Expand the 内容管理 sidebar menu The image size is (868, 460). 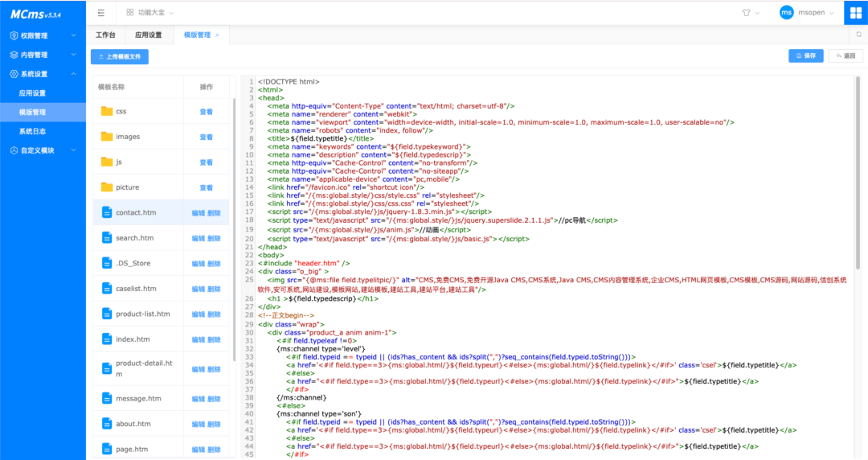pos(43,55)
